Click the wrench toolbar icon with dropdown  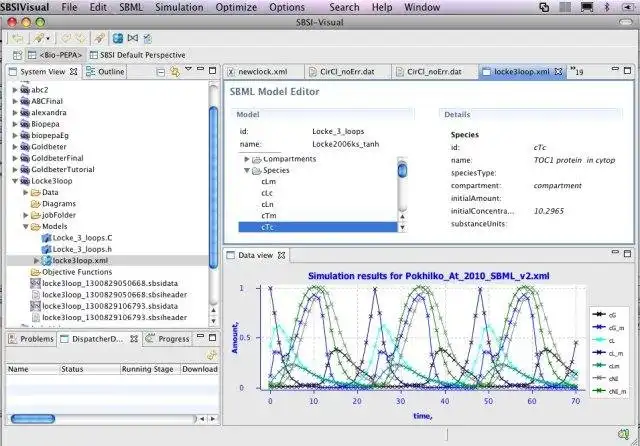pos(39,38)
